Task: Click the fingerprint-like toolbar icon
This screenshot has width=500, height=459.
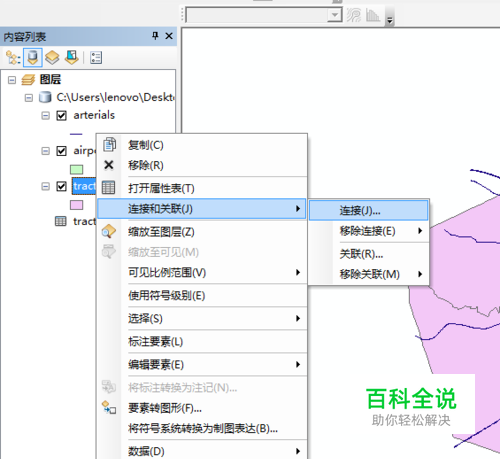Action: pyautogui.click(x=353, y=15)
